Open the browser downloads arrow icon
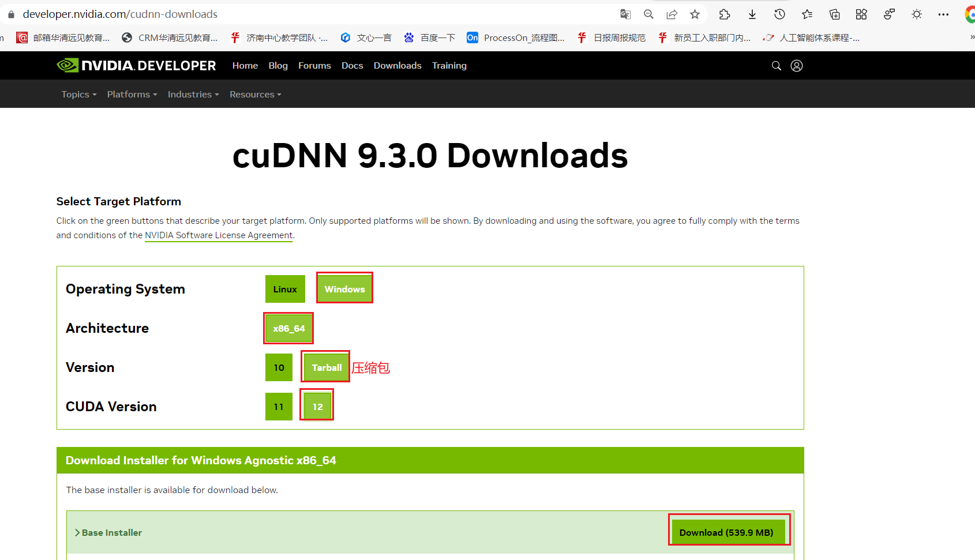Viewport: 975px width, 560px height. click(752, 14)
